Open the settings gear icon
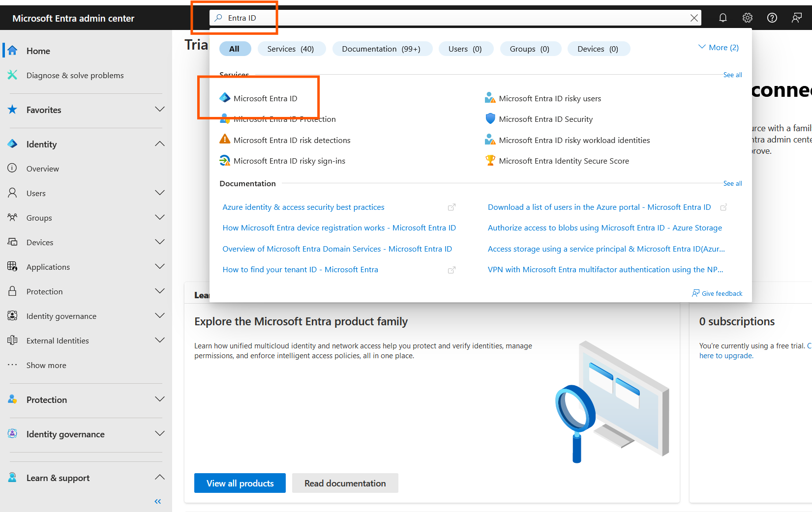Image resolution: width=812 pixels, height=512 pixels. click(747, 18)
